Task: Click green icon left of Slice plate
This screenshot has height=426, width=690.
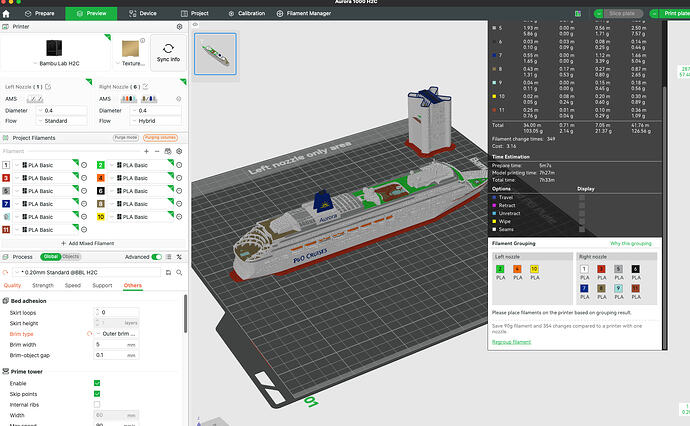Action: pyautogui.click(x=578, y=14)
